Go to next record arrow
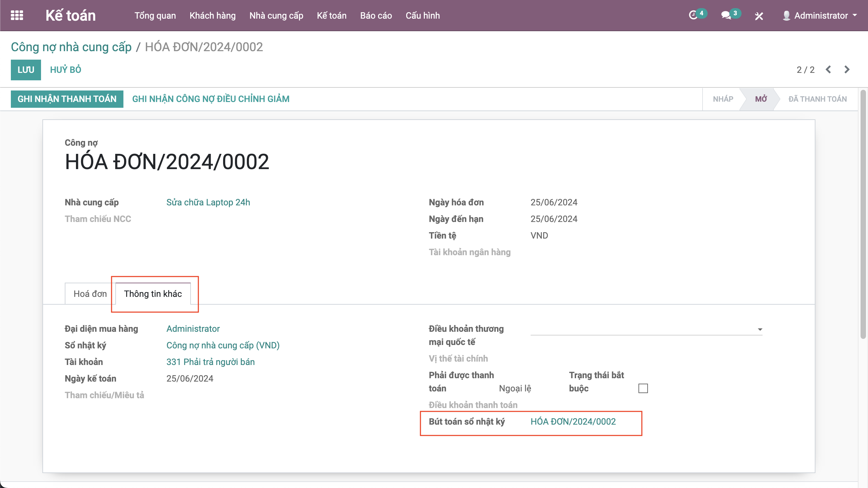The image size is (868, 488). coord(847,69)
